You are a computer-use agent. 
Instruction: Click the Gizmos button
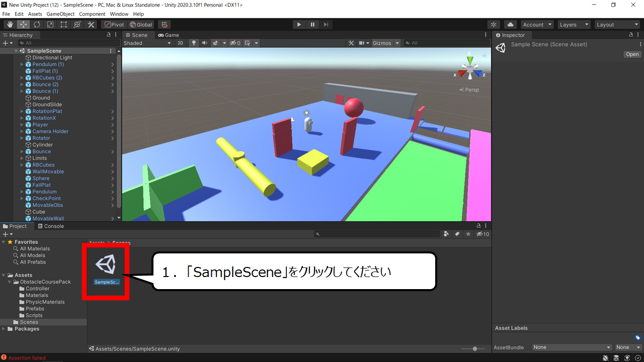382,43
